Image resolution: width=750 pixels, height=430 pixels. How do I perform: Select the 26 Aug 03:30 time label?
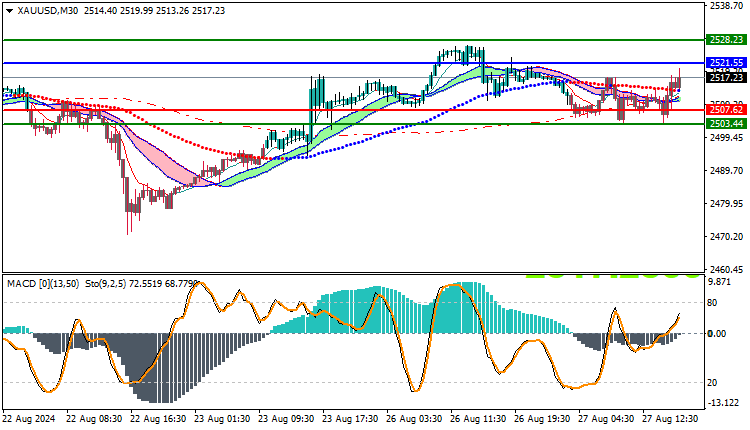point(414,419)
